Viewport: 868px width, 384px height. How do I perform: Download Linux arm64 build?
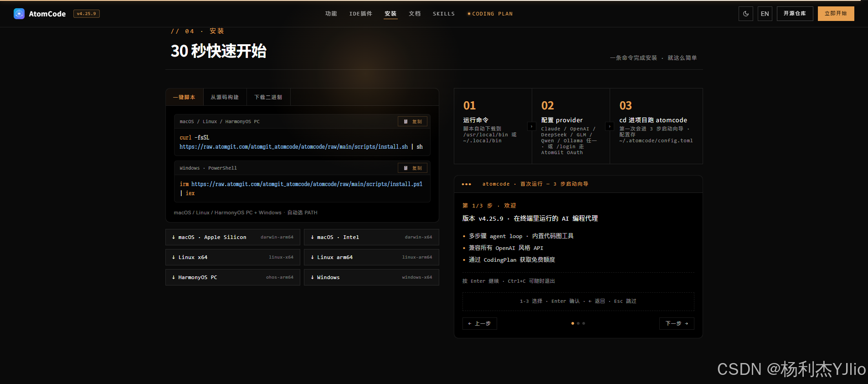click(371, 257)
